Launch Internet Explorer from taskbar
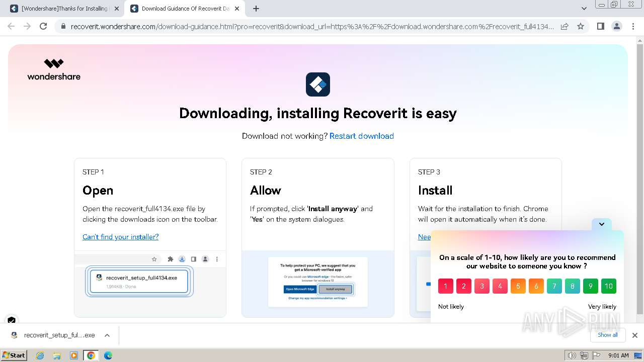This screenshot has height=362, width=644. tap(40, 355)
